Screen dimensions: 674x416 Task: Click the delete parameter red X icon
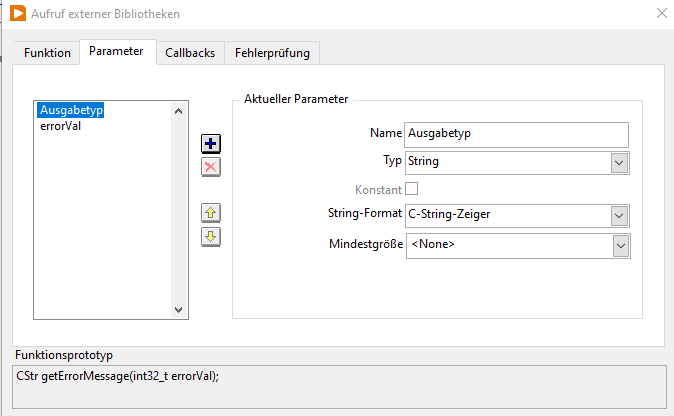[x=211, y=167]
